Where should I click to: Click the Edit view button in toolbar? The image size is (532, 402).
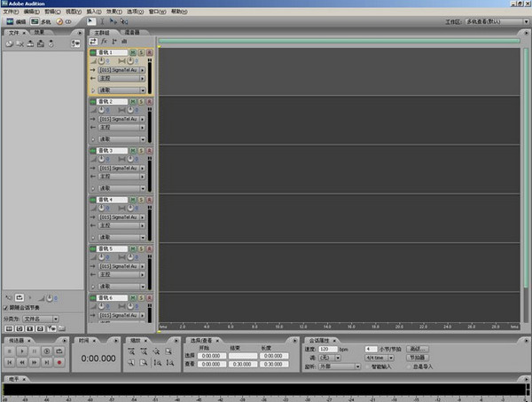[15, 20]
